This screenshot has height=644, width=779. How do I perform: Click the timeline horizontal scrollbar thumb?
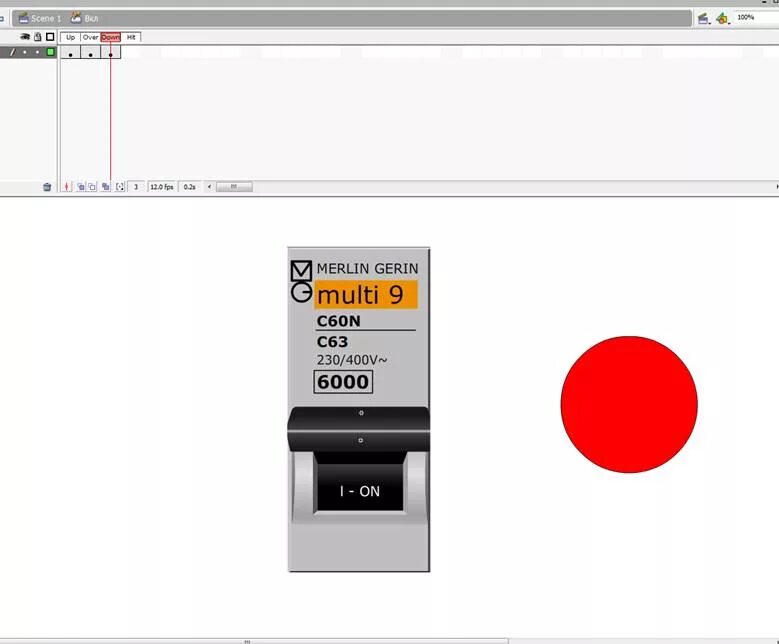[234, 187]
